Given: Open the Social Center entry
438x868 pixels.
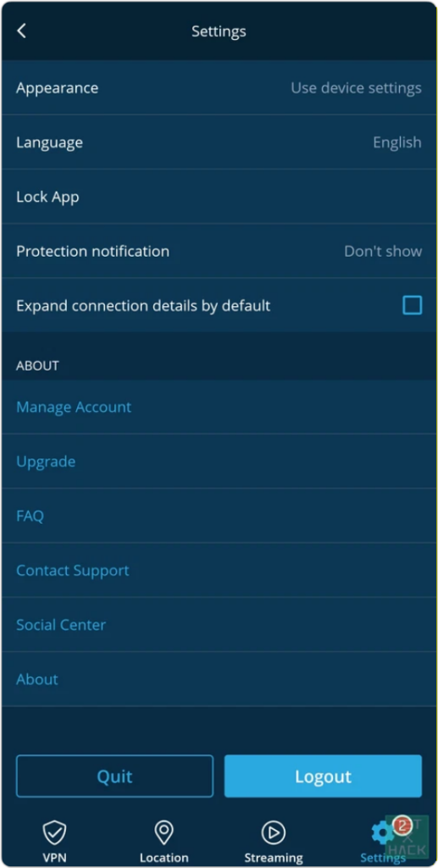Looking at the screenshot, I should (61, 625).
